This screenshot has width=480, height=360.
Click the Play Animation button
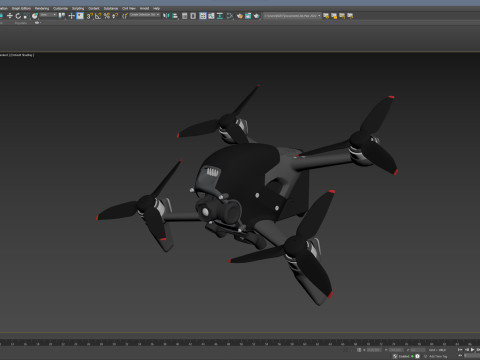pos(472,349)
